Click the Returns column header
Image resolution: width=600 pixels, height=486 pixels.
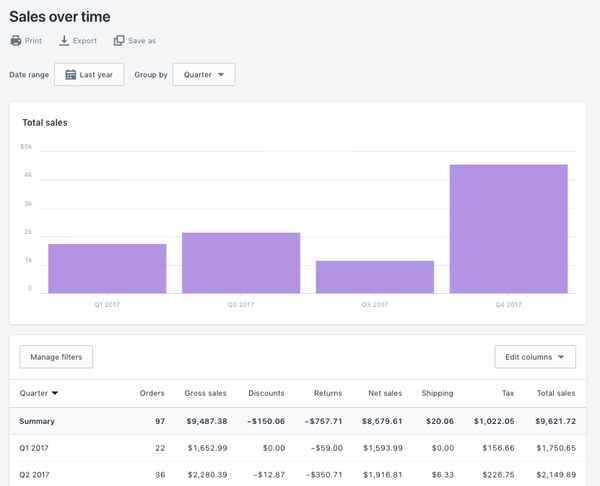point(328,393)
